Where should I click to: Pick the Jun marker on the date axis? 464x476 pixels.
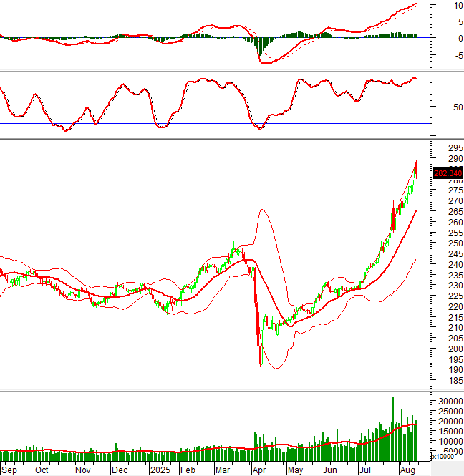[x=329, y=470]
